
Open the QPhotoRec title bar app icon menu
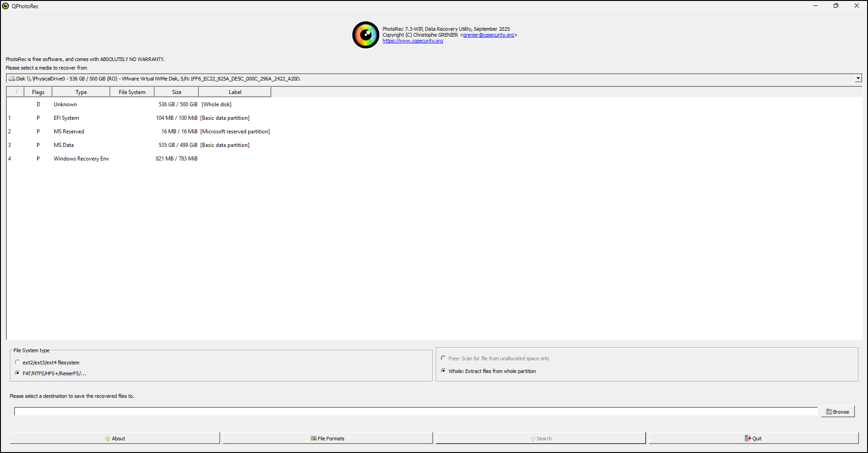point(5,6)
